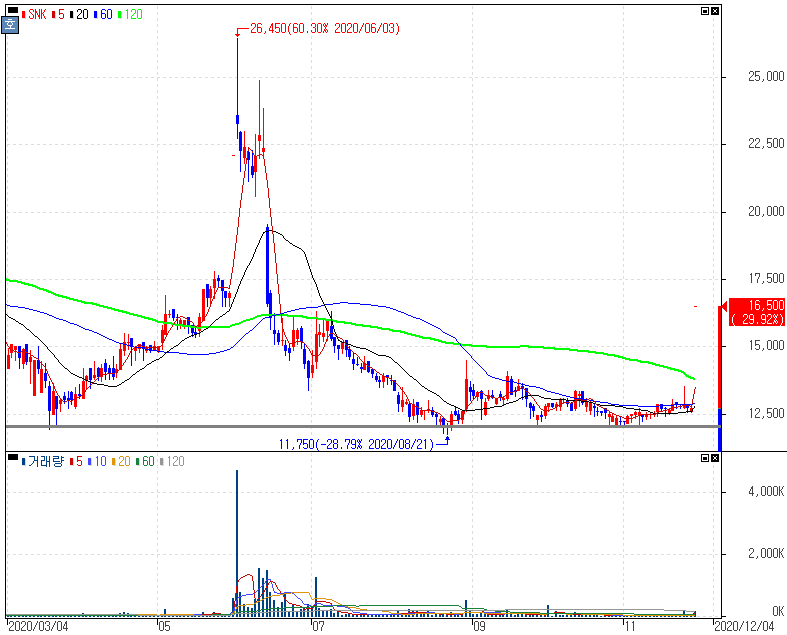The height and width of the screenshot is (635, 787).
Task: Select the 20-day moving average legend in price panel
Action: click(x=79, y=15)
